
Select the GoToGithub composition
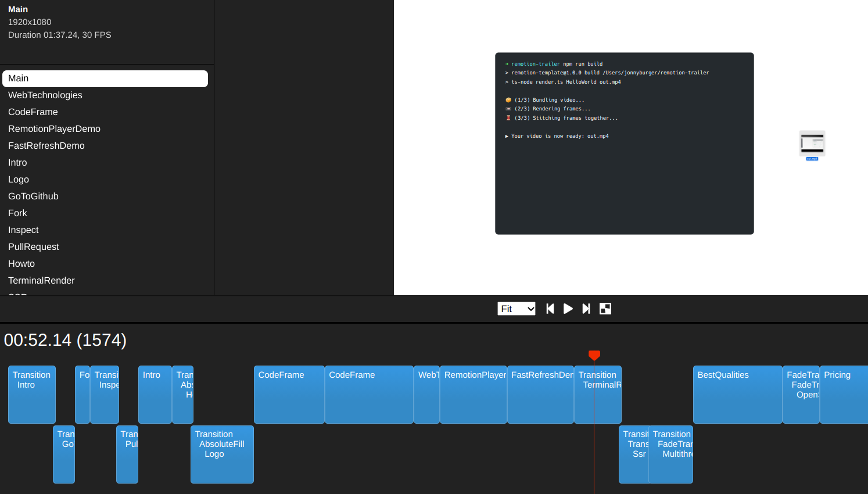pos(33,196)
